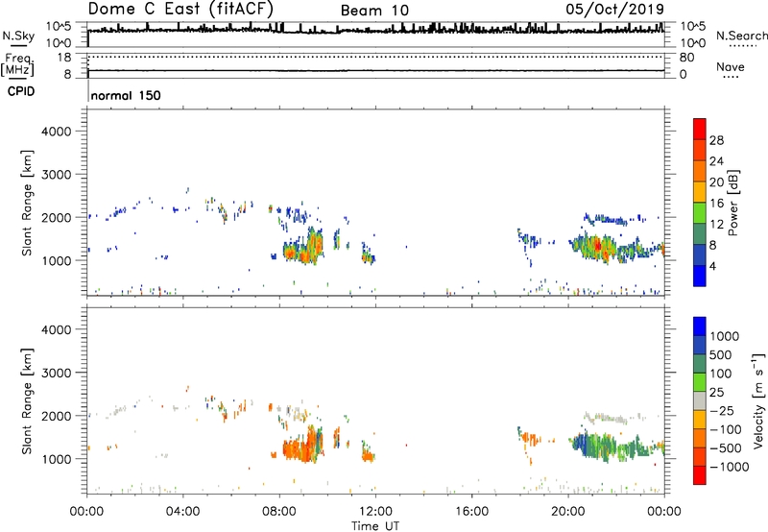Image resolution: width=768 pixels, height=532 pixels.
Task: Pick the red top segment of the power colorbar
Action: pyautogui.click(x=700, y=129)
